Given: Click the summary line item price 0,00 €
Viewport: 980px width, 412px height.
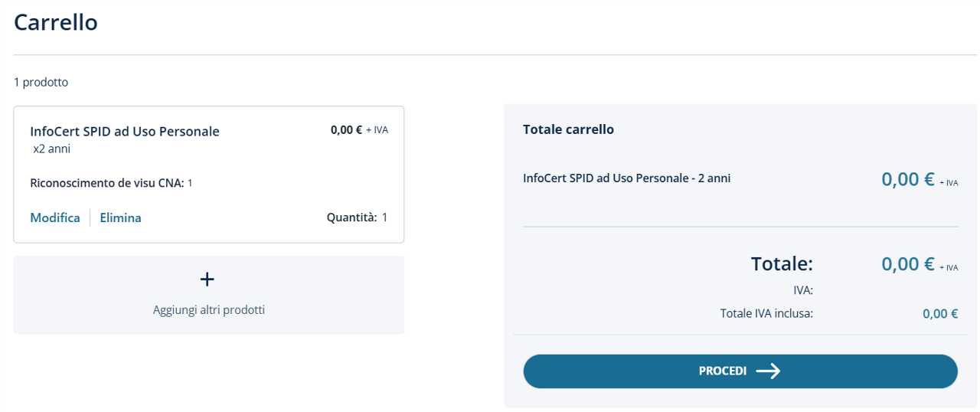Looking at the screenshot, I should [908, 179].
